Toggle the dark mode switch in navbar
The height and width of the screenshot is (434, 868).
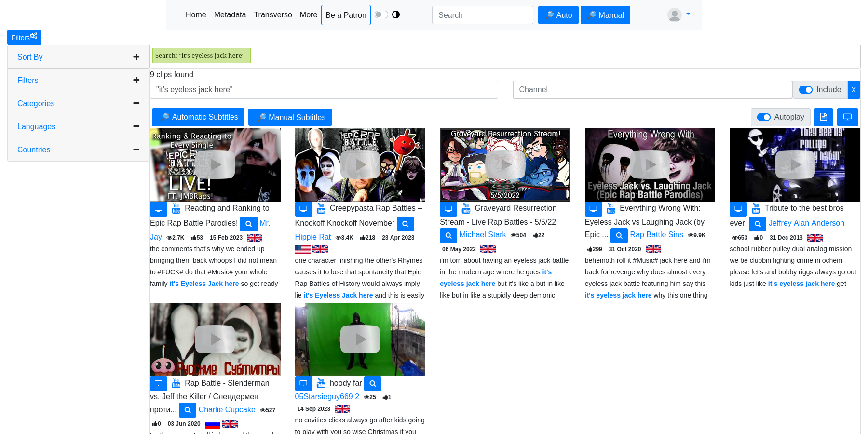point(381,14)
